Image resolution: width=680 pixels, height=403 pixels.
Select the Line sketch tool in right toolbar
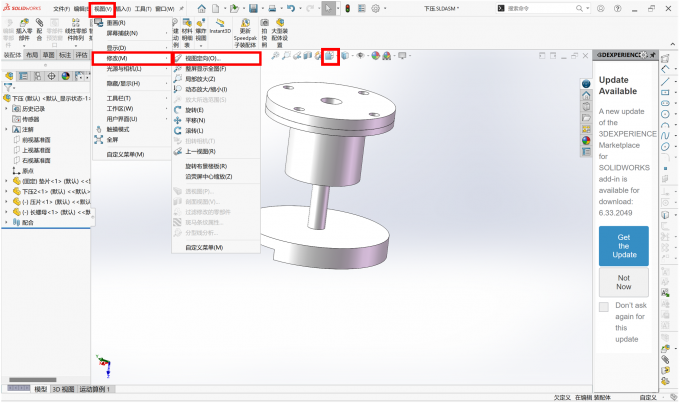(665, 82)
